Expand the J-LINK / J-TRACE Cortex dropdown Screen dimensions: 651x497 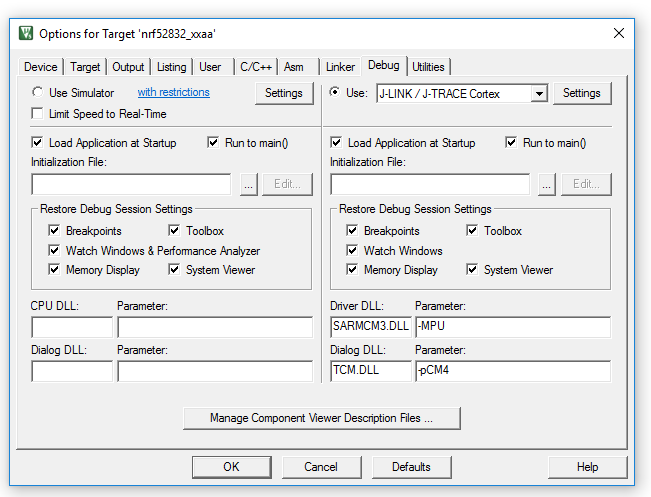539,93
